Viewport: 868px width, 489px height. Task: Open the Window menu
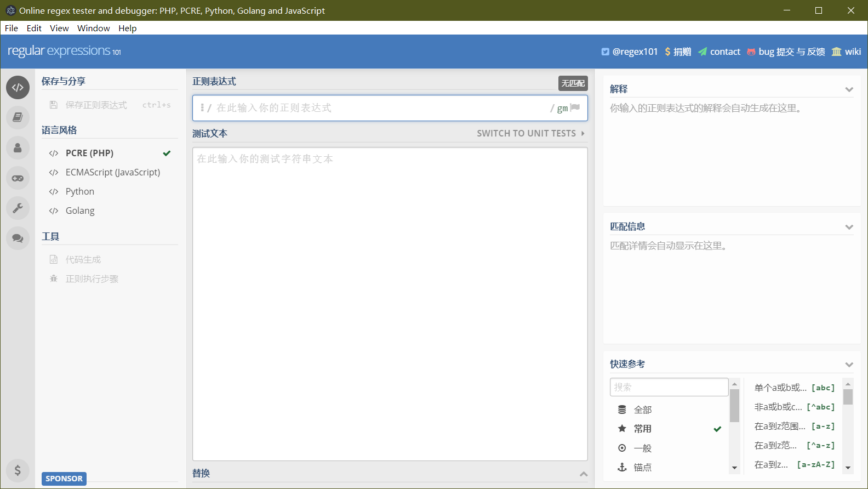tap(94, 28)
